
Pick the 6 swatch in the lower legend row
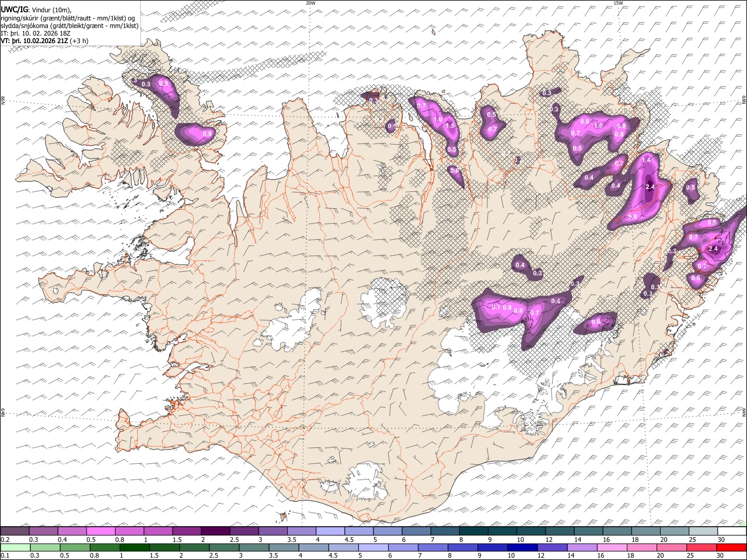pyautogui.click(x=403, y=548)
